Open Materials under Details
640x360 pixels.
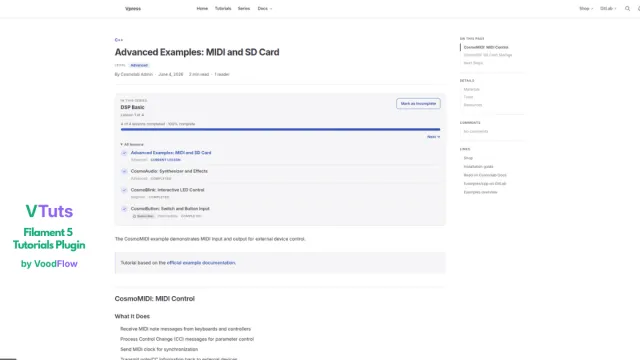click(471, 89)
